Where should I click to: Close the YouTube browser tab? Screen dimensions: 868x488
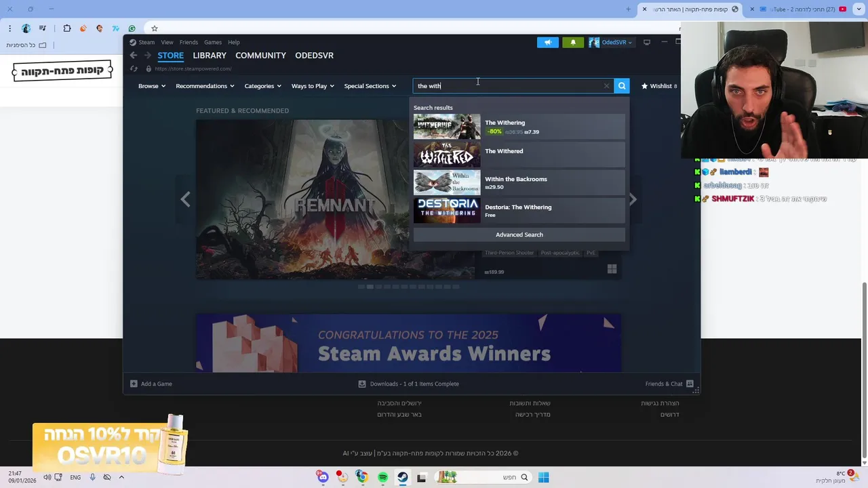coord(752,9)
